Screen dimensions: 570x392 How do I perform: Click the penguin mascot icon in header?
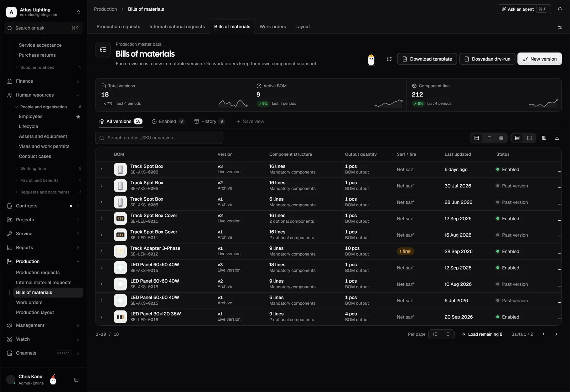click(371, 60)
